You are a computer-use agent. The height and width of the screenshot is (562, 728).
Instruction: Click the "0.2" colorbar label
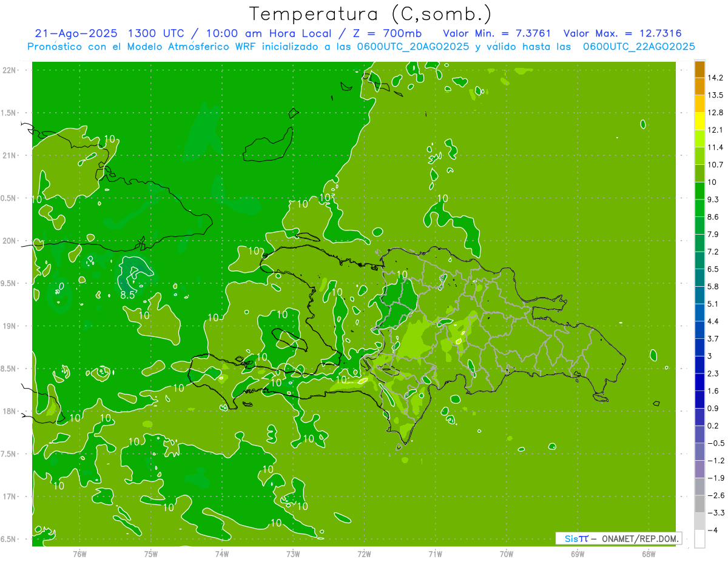pyautogui.click(x=713, y=426)
